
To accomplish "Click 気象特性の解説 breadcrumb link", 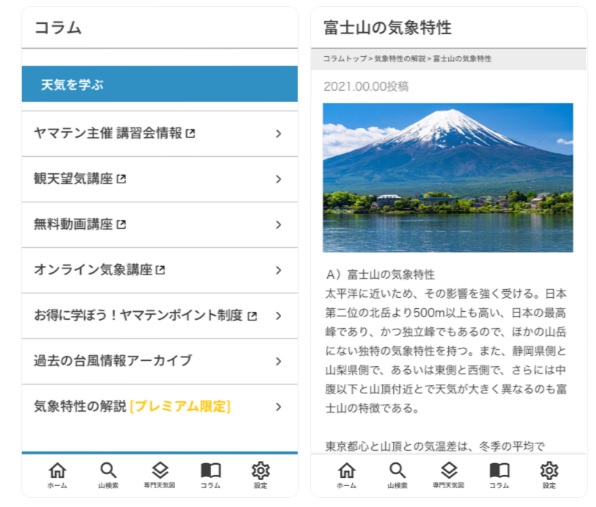I will (400, 59).
